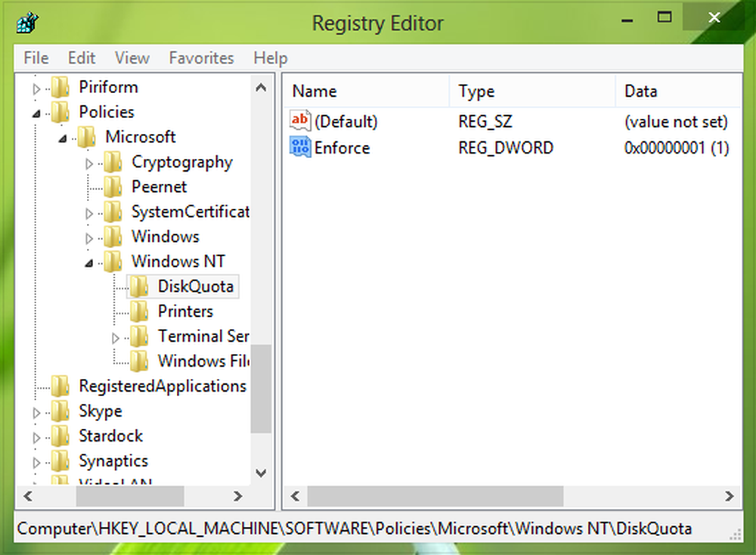Expand the Terminal Services key
This screenshot has width=756, height=555.
click(x=115, y=338)
